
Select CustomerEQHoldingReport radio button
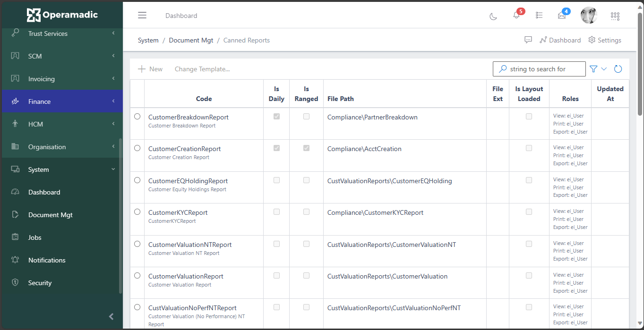(137, 180)
